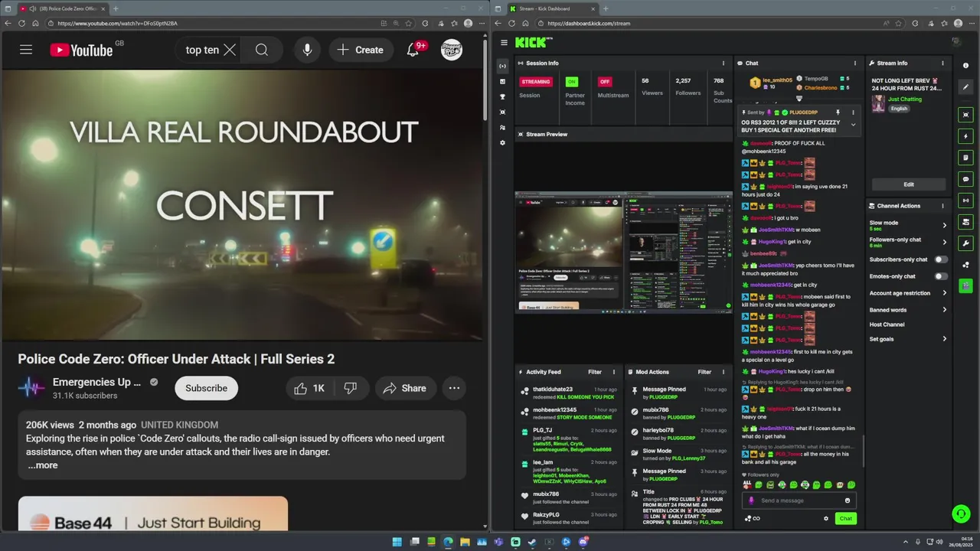Click the Share button under the video
Screen dimensions: 980x551
405,388
